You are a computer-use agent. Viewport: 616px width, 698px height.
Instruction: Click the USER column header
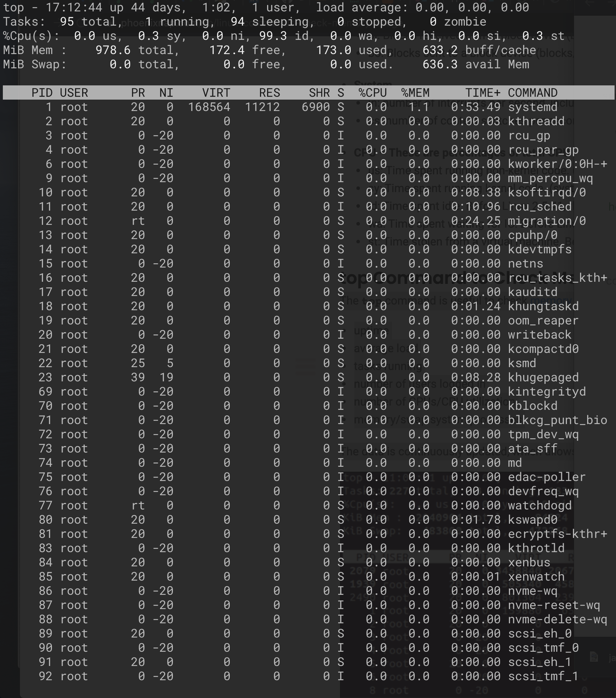74,93
